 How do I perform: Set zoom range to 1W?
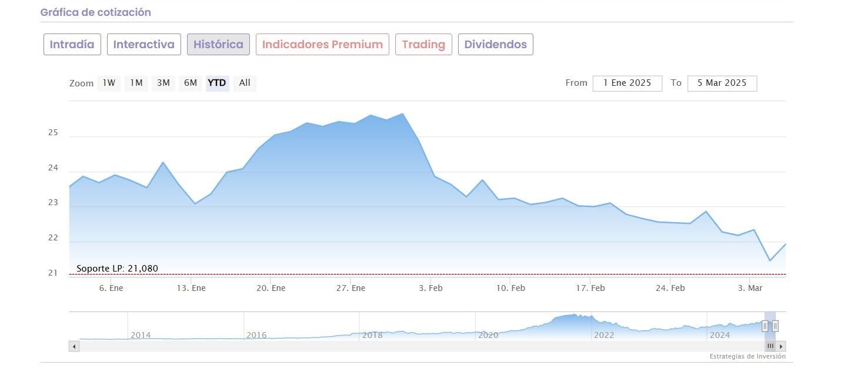tap(109, 83)
